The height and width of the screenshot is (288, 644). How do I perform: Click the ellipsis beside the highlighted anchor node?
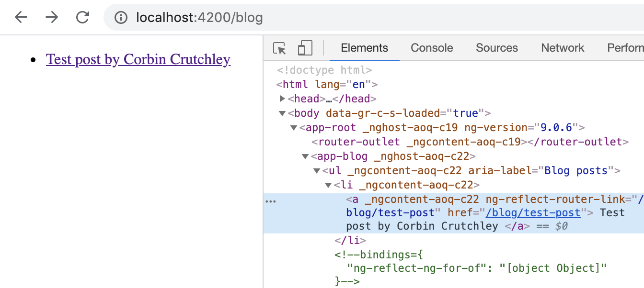[271, 200]
